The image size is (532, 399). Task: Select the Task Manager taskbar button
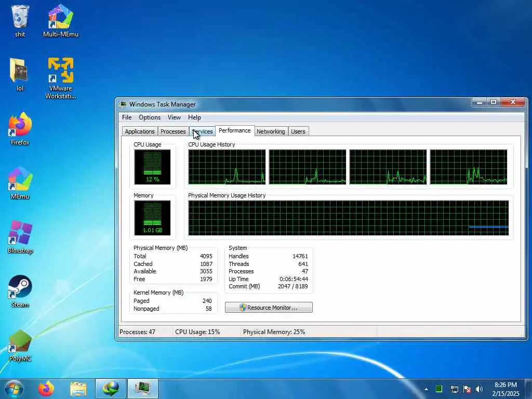(x=142, y=389)
